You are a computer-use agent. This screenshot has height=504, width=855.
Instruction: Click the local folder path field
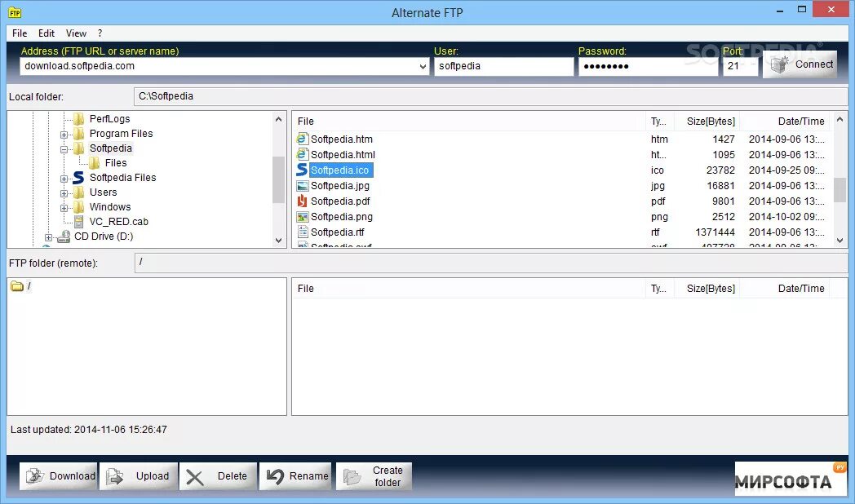[x=491, y=96]
